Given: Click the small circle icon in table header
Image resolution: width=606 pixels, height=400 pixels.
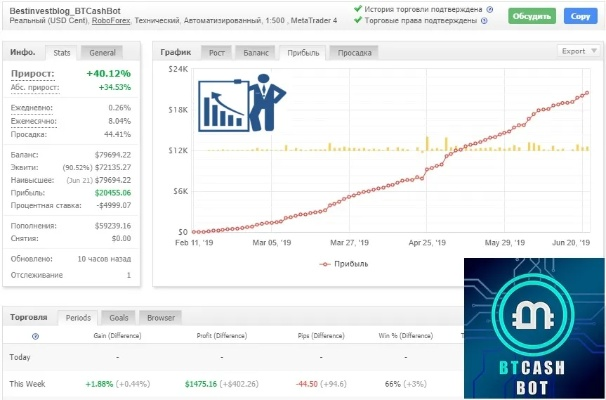Looking at the screenshot, I should (35, 337).
